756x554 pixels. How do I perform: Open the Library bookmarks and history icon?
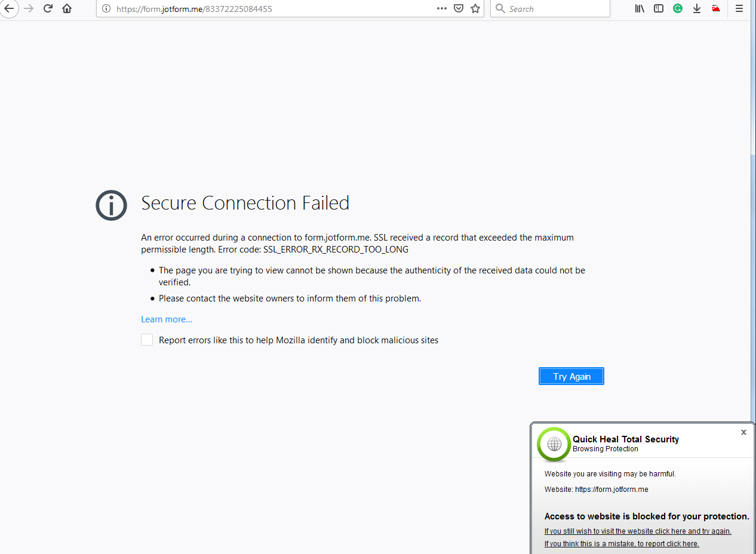click(x=640, y=8)
